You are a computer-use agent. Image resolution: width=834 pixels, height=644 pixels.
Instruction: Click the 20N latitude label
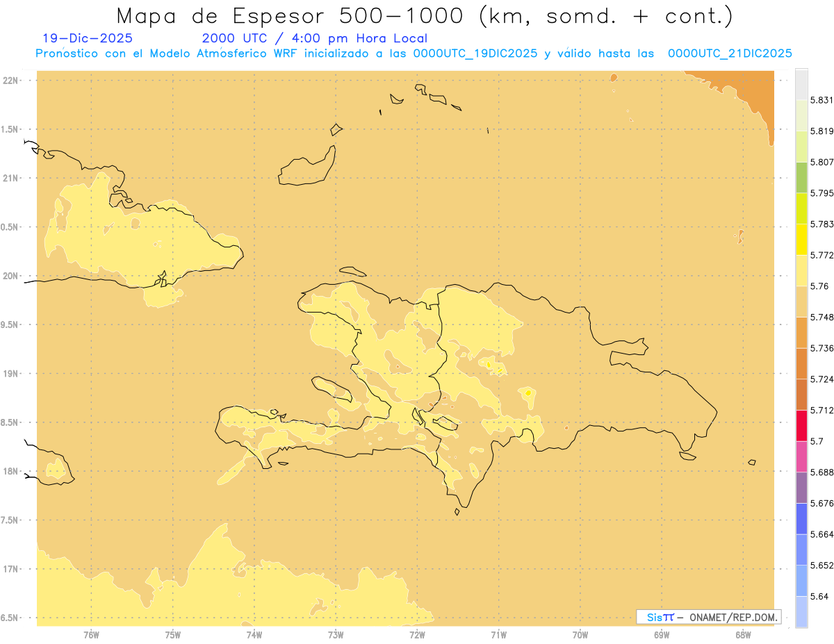pos(11,276)
